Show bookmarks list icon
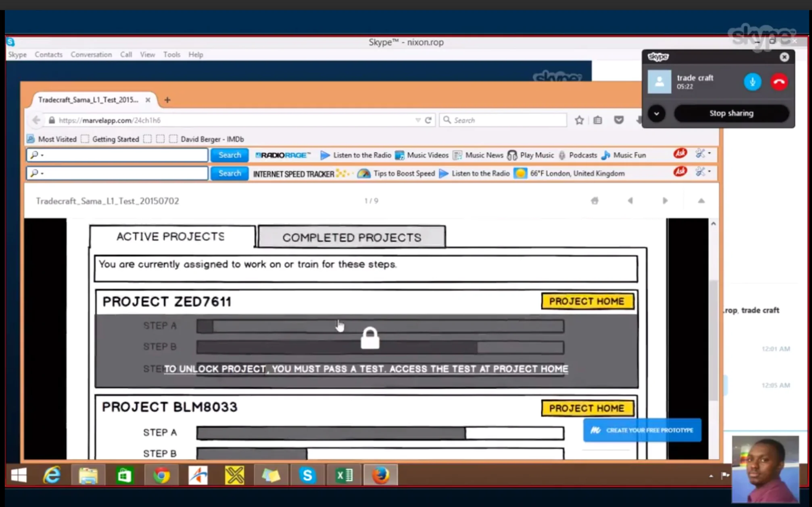Image resolution: width=812 pixels, height=507 pixels. point(598,120)
